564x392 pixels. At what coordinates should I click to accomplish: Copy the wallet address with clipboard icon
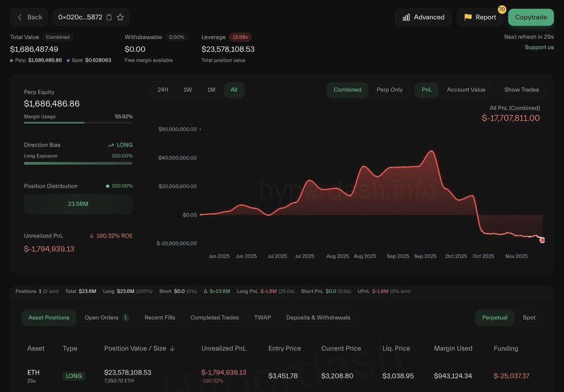[109, 17]
